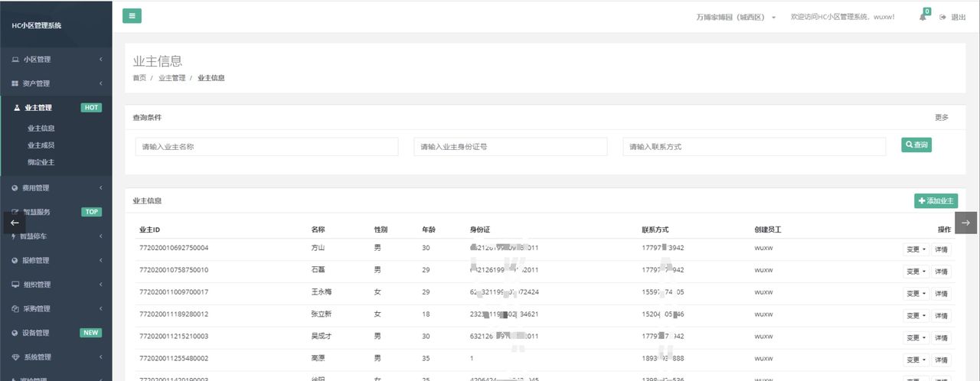Select the 绑定业主 submenu item

[41, 162]
